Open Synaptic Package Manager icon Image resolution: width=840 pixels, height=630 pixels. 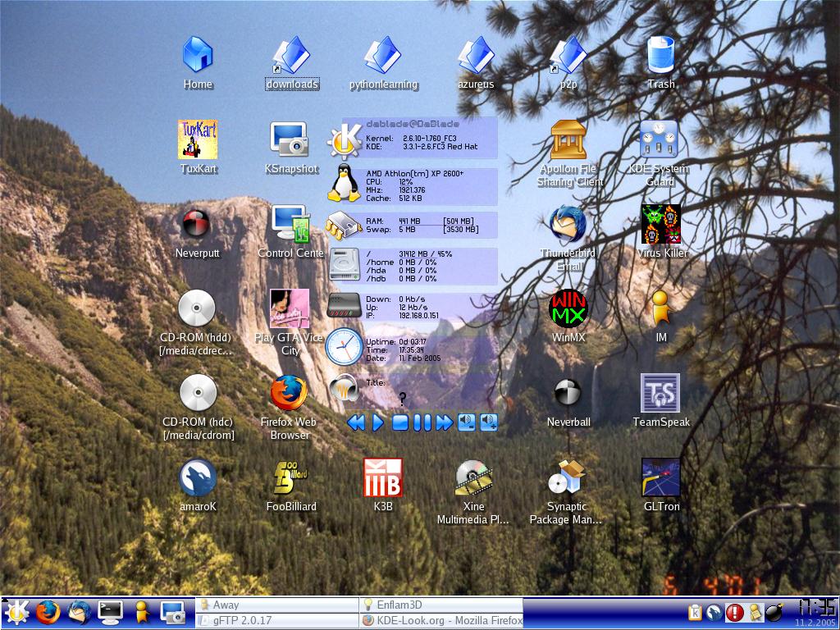(x=568, y=477)
